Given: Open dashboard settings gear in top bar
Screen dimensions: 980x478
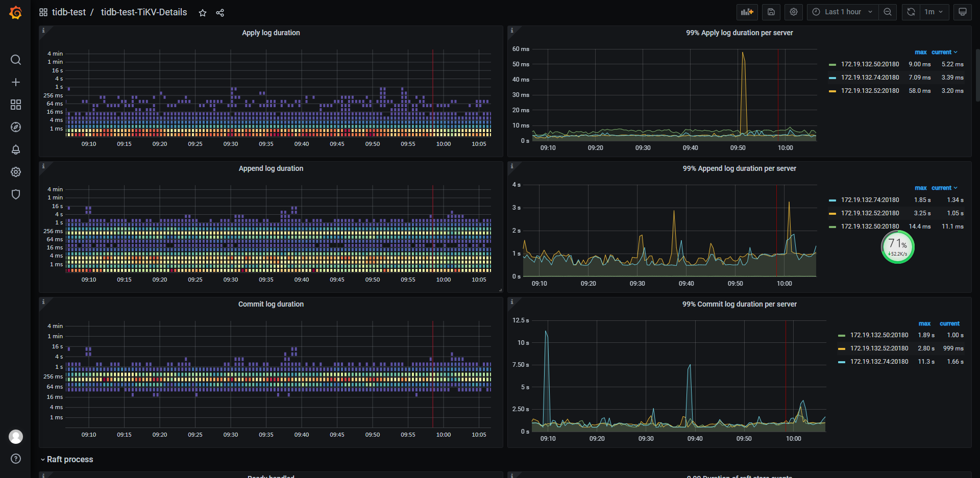Looking at the screenshot, I should click(x=794, y=12).
